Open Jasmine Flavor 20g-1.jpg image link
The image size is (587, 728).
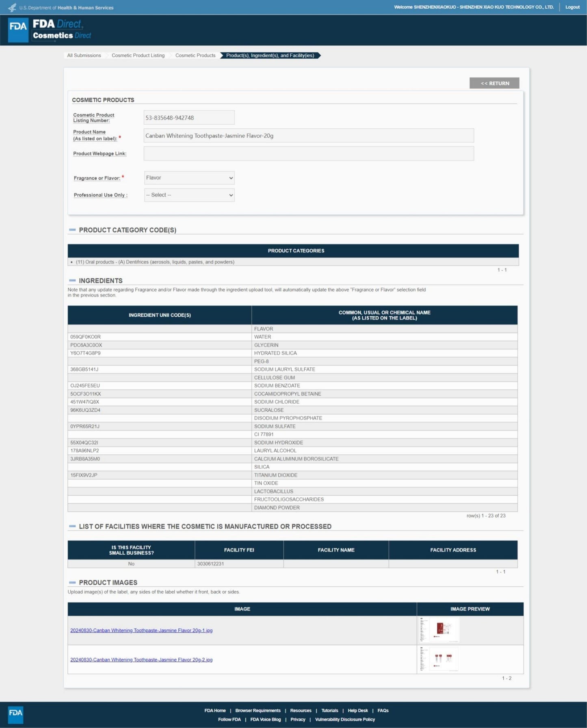141,631
